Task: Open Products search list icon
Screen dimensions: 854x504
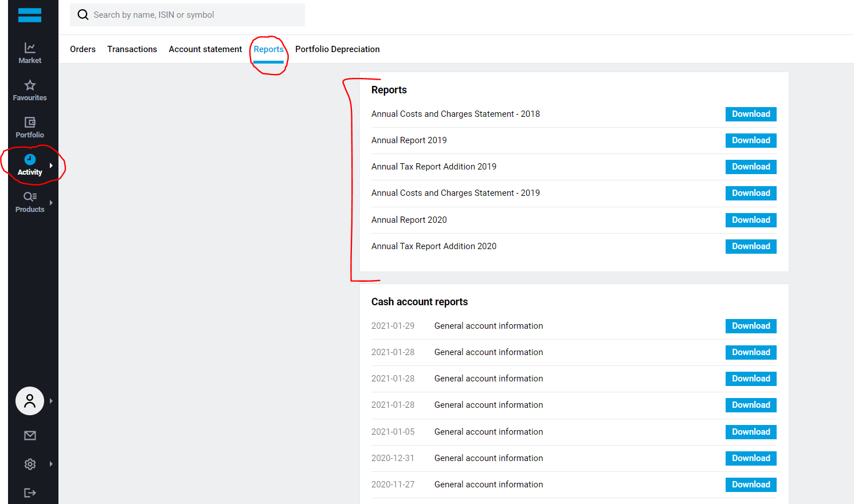Action: 30,196
